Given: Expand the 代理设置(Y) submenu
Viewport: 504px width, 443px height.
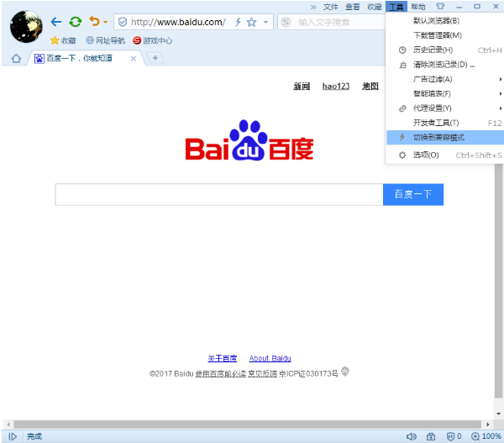Looking at the screenshot, I should [x=444, y=108].
